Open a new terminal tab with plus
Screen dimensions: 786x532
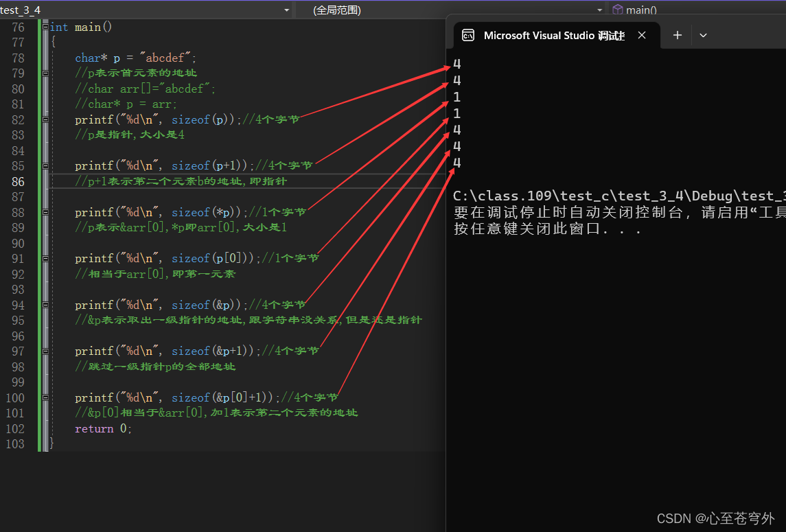point(678,35)
